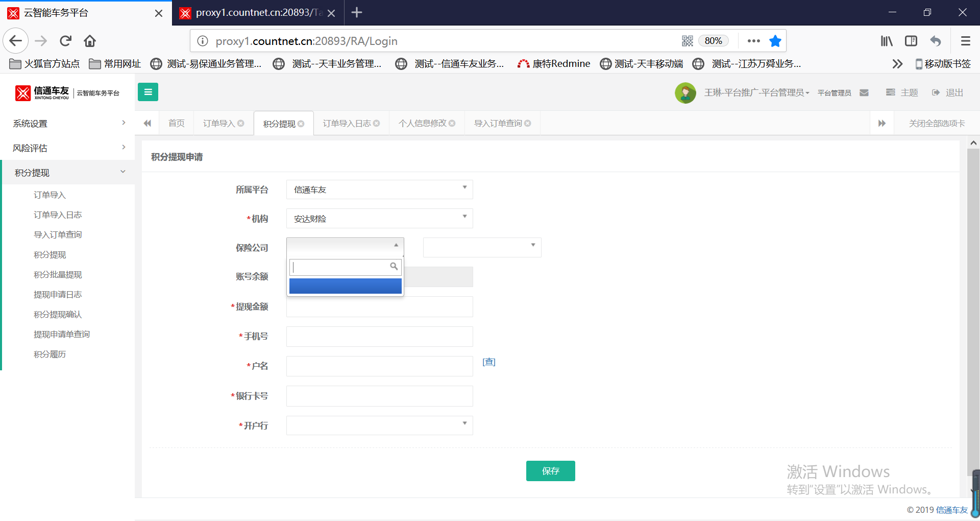
Task: Open 提现申请日志 in the sidebar
Action: 58,294
